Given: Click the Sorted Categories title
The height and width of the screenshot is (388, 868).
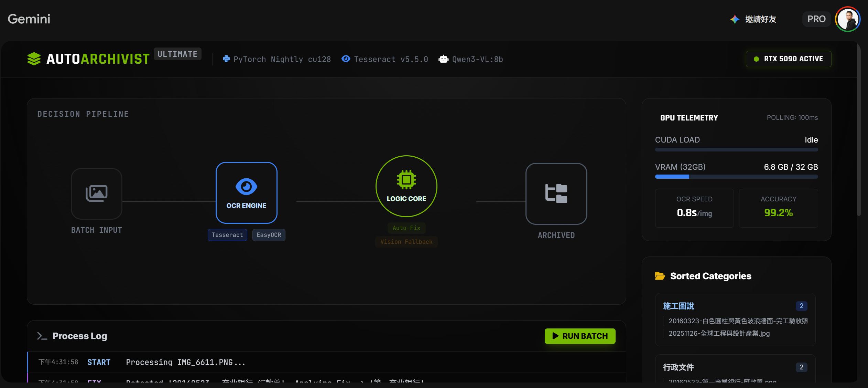Looking at the screenshot, I should coord(711,276).
